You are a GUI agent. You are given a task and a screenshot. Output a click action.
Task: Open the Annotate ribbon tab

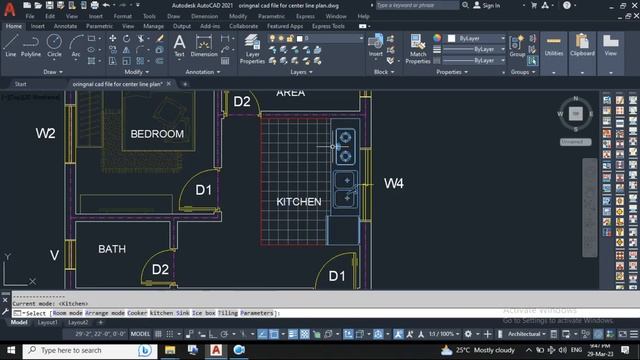pos(65,26)
